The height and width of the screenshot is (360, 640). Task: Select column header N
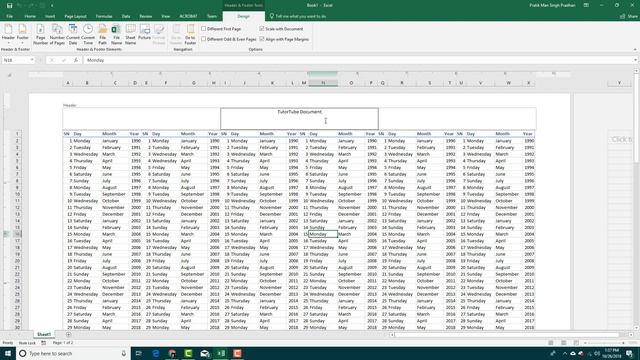[323, 83]
